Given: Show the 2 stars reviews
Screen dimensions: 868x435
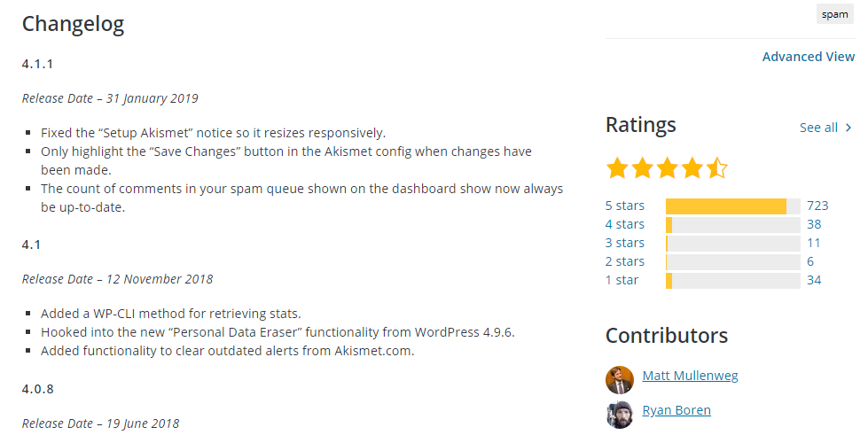Looking at the screenshot, I should (x=625, y=261).
